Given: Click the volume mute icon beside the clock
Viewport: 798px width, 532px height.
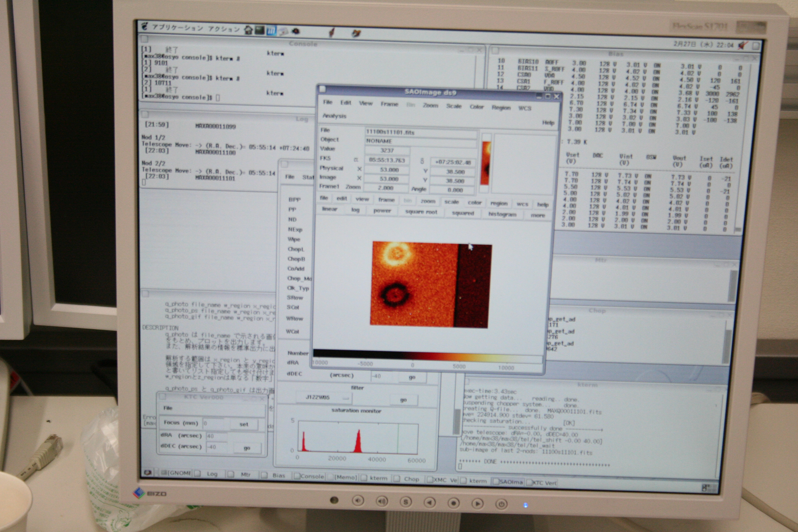Looking at the screenshot, I should (743, 45).
